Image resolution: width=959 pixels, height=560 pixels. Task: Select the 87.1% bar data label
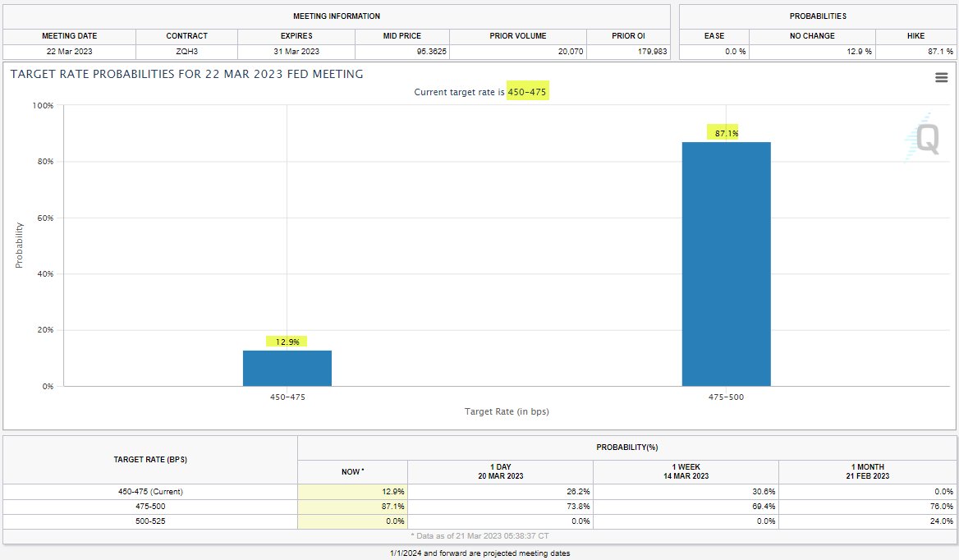coord(726,133)
